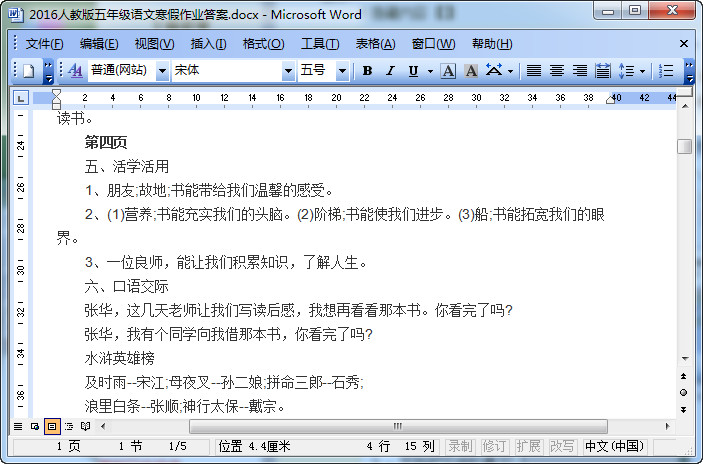Go to next page button
This screenshot has width=703, height=464.
[x=683, y=409]
